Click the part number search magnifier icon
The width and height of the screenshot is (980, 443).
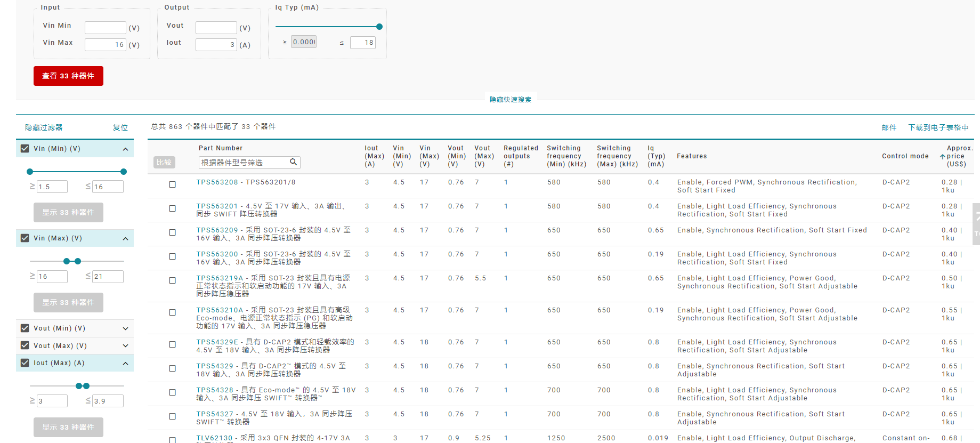(293, 162)
